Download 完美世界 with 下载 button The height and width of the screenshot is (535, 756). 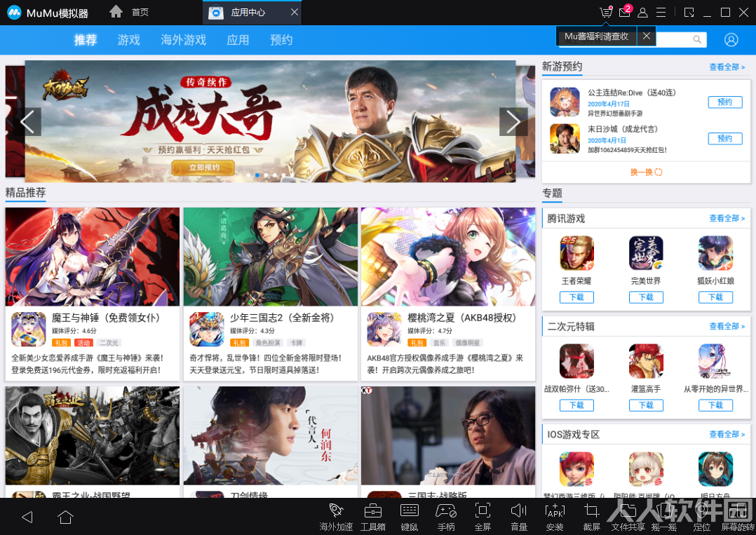(646, 297)
